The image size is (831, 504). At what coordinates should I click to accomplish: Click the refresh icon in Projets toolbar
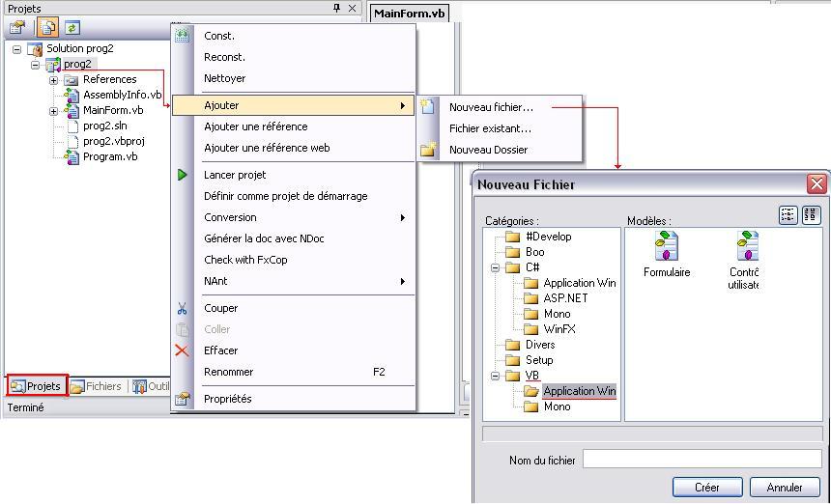(x=72, y=28)
